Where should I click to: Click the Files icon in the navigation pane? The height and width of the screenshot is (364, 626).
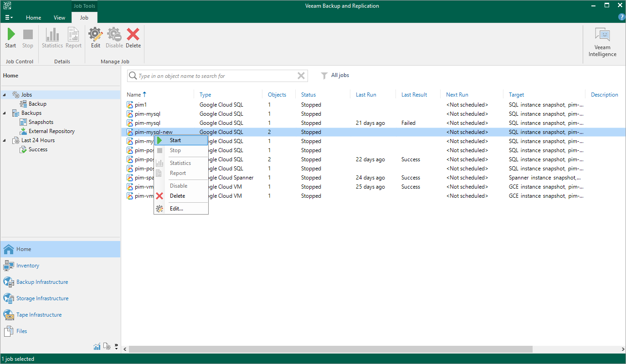pyautogui.click(x=9, y=331)
